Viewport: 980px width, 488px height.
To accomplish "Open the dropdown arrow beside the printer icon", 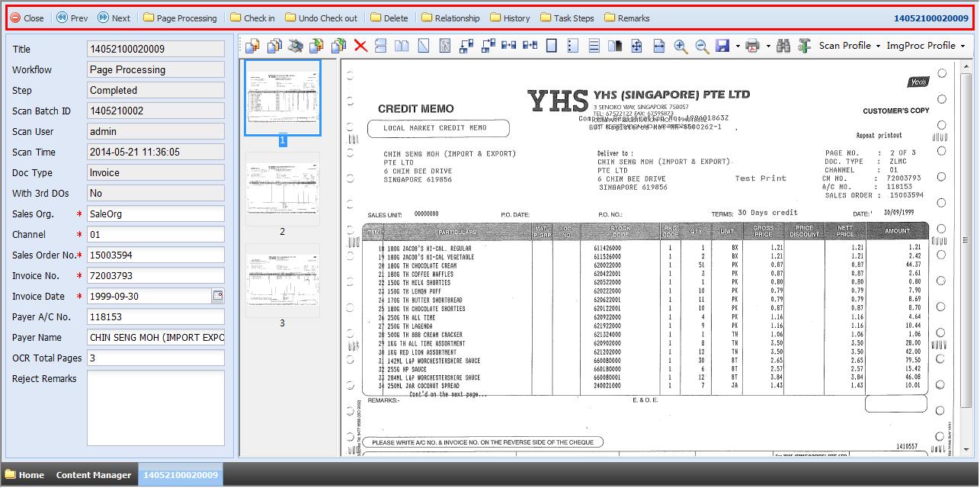I will tap(768, 47).
